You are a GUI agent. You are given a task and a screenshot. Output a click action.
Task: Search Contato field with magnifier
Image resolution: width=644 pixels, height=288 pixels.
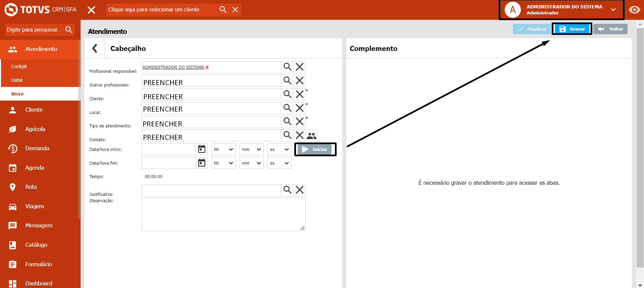click(287, 135)
